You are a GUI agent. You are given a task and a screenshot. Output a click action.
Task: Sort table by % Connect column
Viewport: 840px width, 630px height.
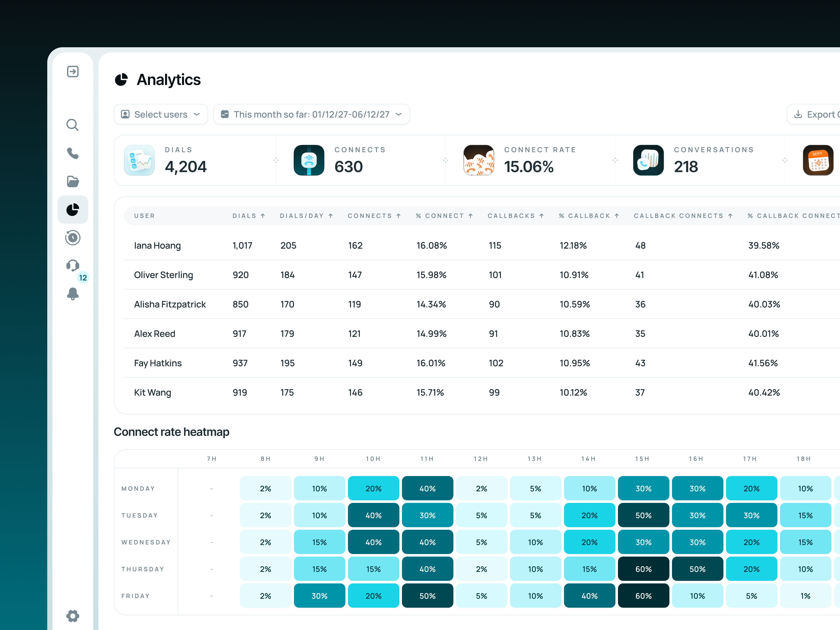coord(444,216)
